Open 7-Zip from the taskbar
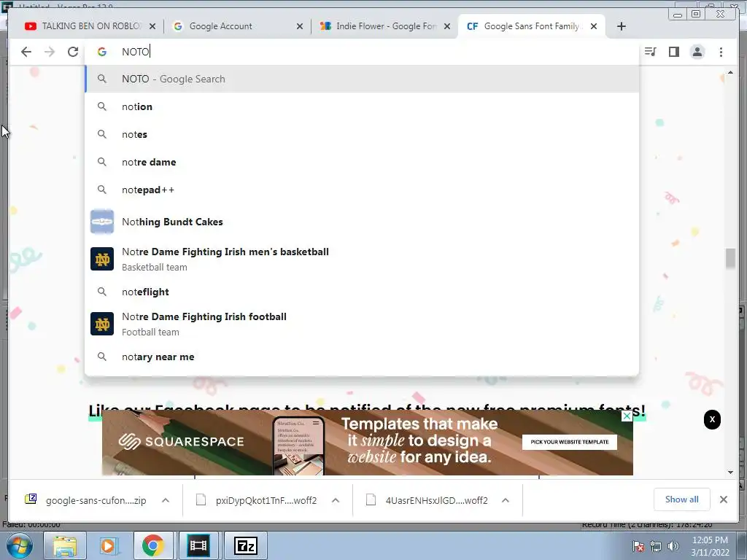 (245, 545)
